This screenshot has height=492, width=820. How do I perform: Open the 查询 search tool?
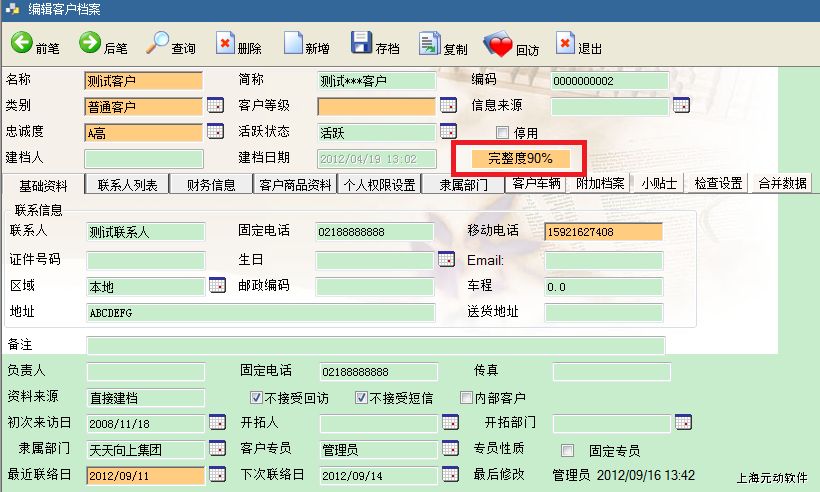(170, 44)
